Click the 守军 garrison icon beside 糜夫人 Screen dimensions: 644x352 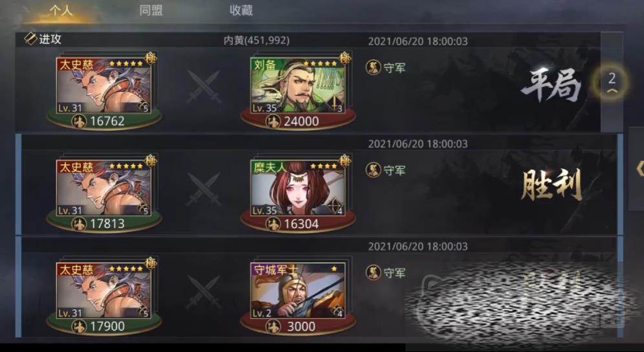coord(373,170)
